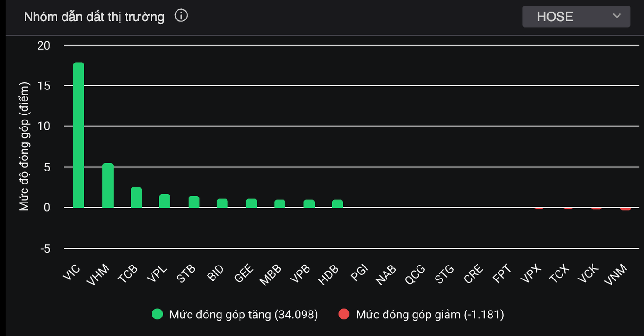Click the red legend circle swatch

pos(344,315)
